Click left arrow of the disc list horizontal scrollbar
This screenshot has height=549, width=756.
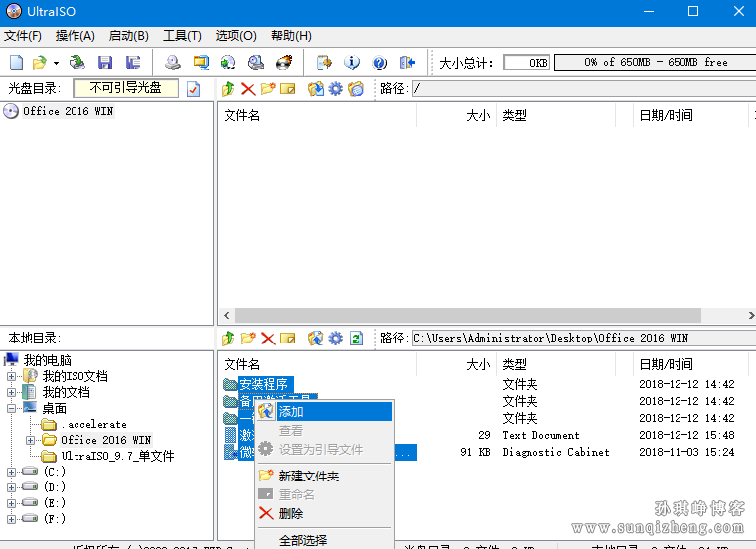tap(227, 316)
